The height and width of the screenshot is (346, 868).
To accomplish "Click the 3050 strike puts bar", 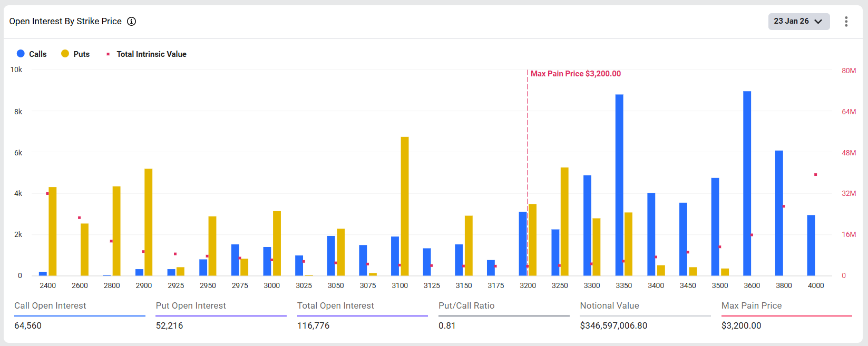I will (340, 252).
